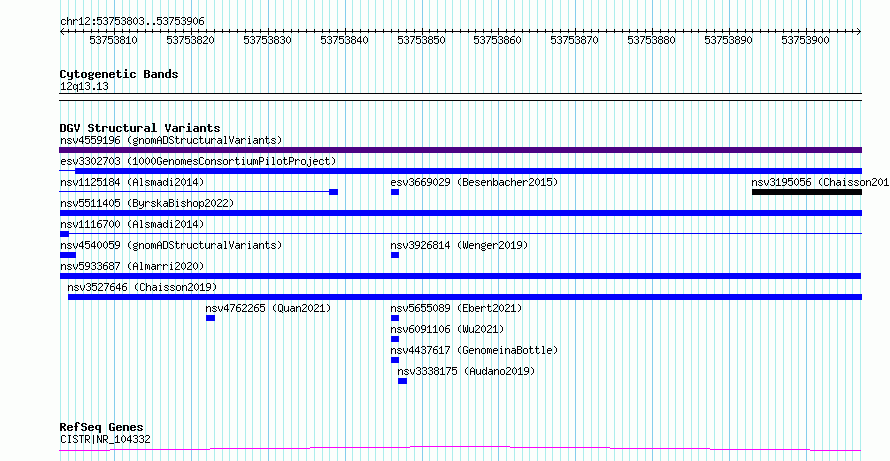Click ruler position 53753830
The width and height of the screenshot is (890, 461).
click(x=267, y=40)
